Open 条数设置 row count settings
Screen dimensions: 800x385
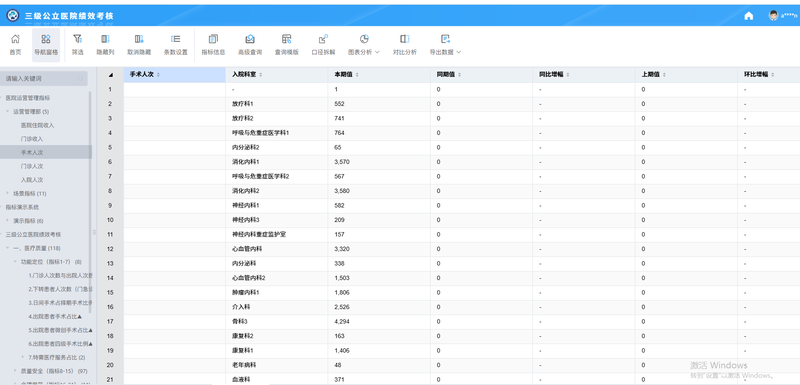coord(176,45)
